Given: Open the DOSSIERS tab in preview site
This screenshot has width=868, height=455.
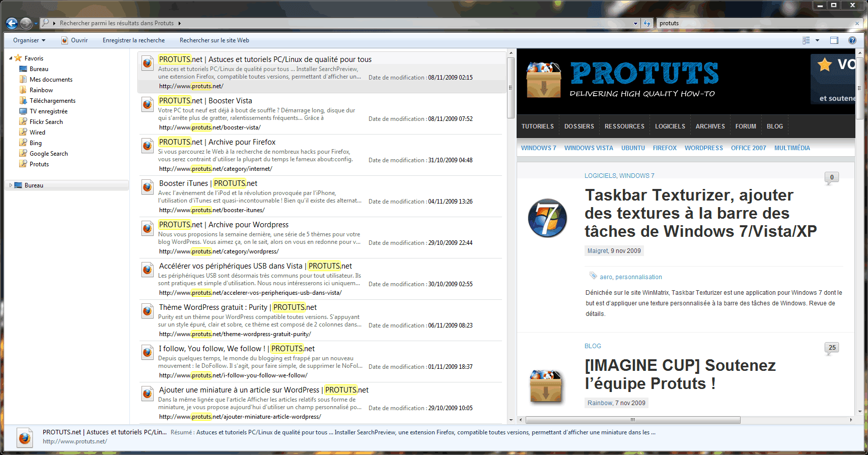Looking at the screenshot, I should coord(579,126).
